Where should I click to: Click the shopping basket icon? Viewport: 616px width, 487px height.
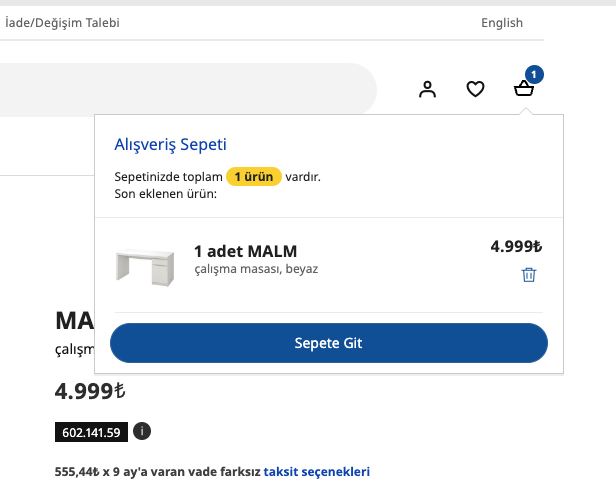click(524, 90)
